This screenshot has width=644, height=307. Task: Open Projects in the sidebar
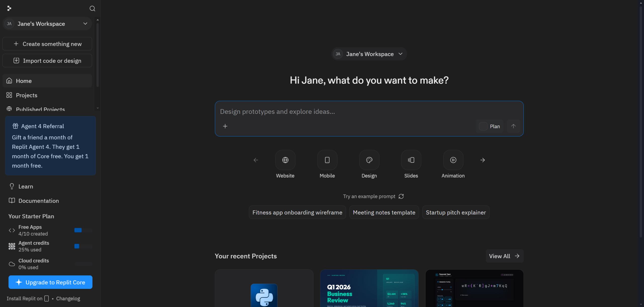coord(26,95)
